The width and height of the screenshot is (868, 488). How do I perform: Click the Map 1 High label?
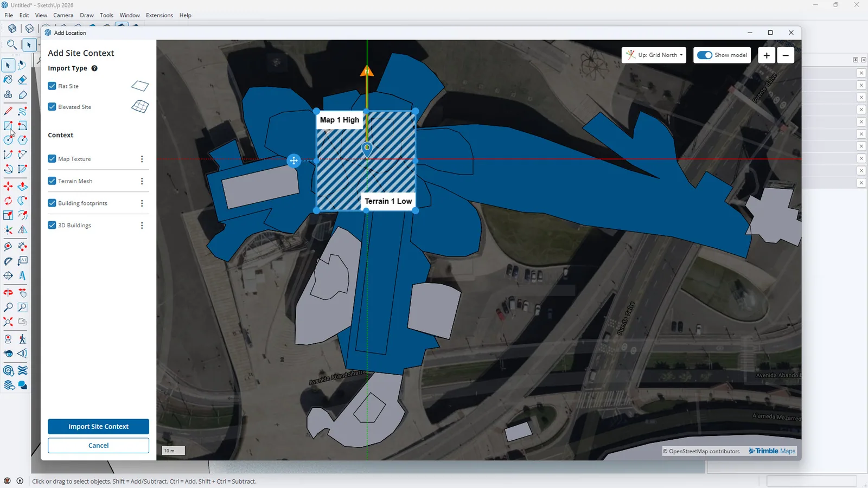tap(340, 120)
